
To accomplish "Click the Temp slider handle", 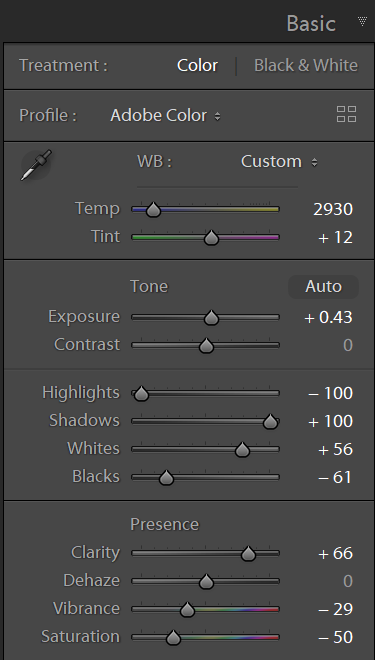I will click(x=153, y=209).
